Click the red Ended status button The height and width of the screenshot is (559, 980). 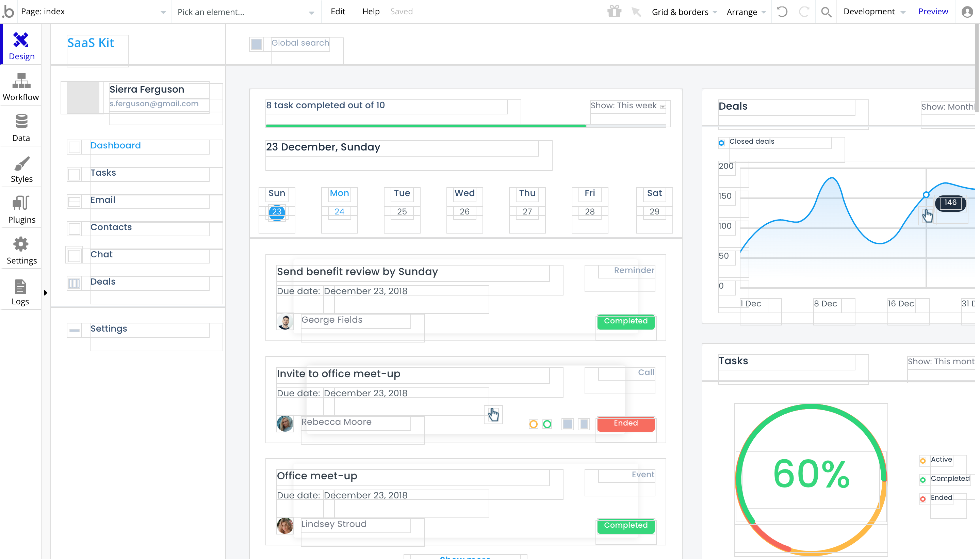(x=625, y=423)
